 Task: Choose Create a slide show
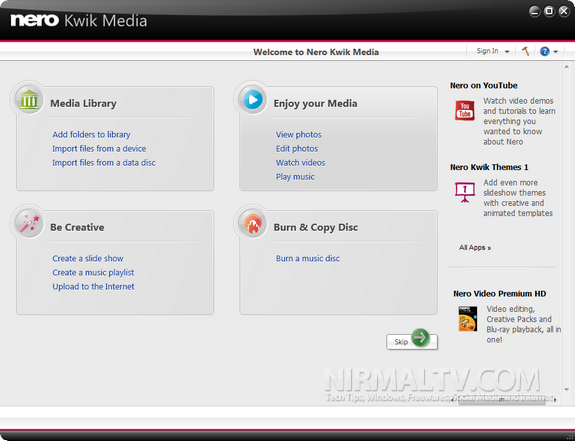[88, 258]
